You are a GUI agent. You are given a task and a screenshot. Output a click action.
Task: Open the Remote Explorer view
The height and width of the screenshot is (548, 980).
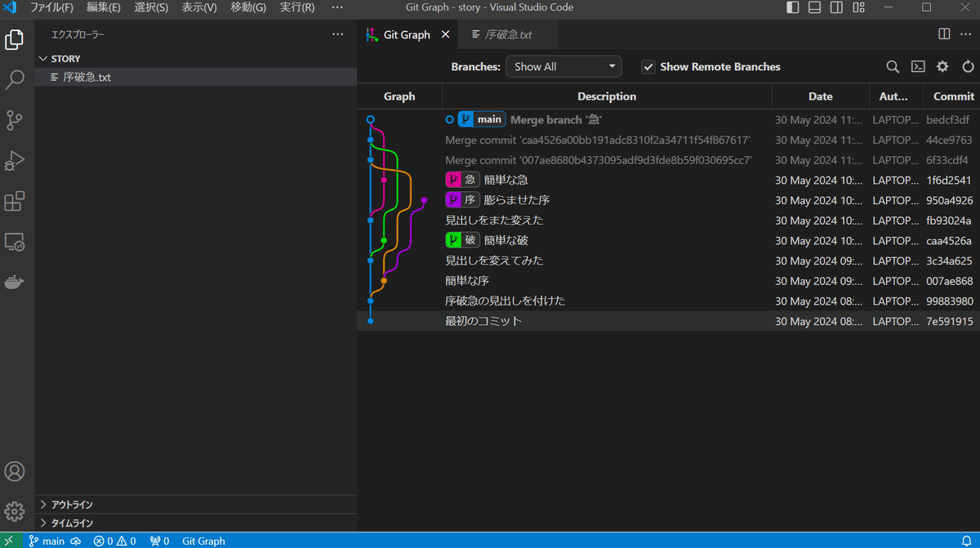14,242
